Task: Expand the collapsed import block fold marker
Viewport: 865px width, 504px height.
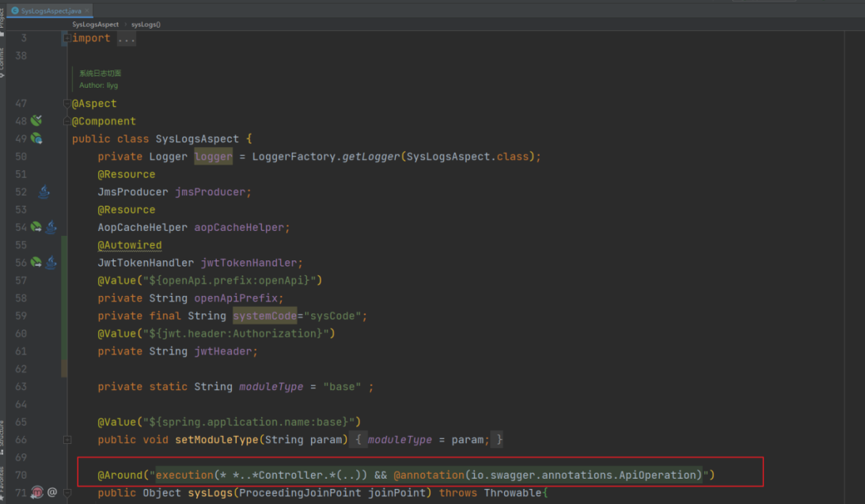Action: point(67,38)
